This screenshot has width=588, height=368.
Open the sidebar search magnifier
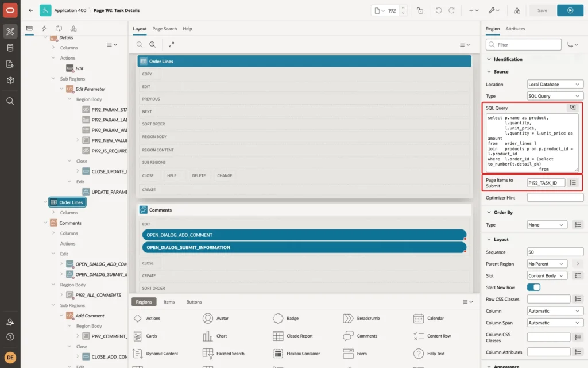coord(10,101)
